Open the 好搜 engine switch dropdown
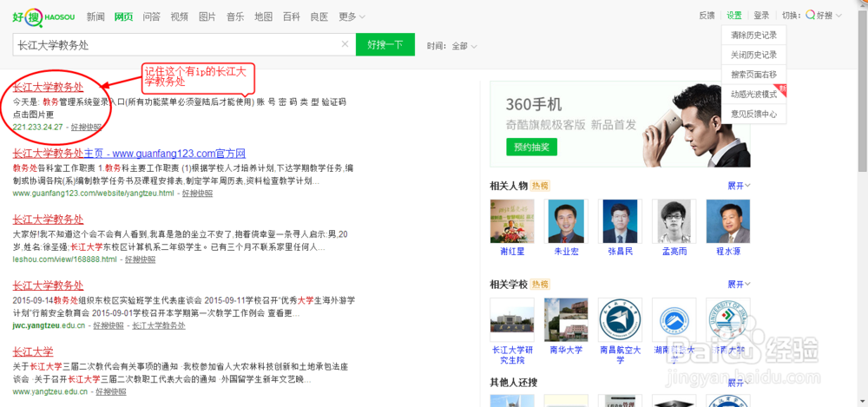Image resolution: width=868 pixels, height=407 pixels. [824, 16]
